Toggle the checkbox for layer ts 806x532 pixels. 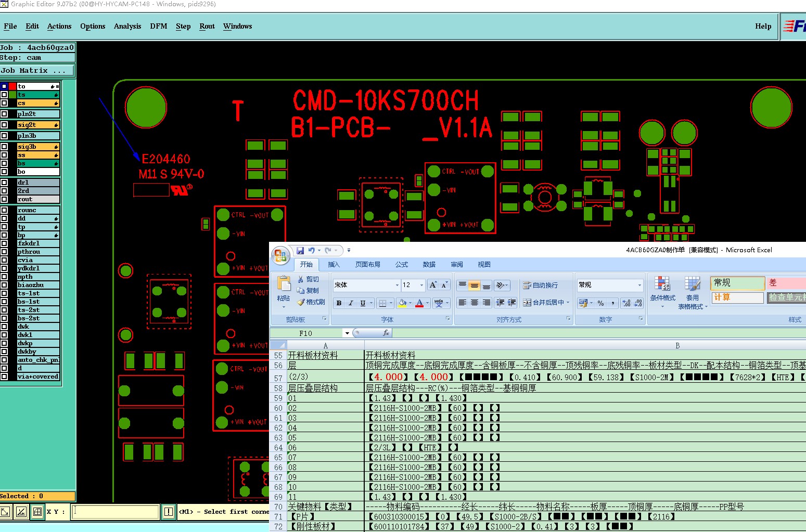4,95
